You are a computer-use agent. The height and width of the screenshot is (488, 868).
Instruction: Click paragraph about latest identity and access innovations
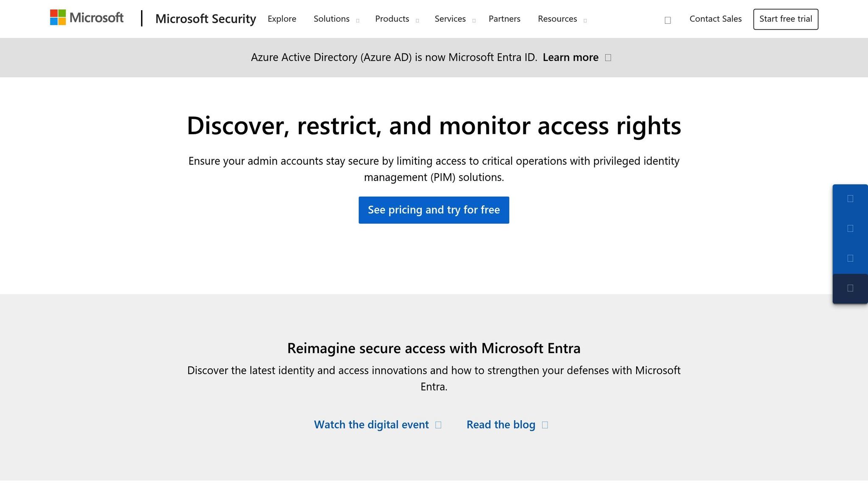pos(434,378)
